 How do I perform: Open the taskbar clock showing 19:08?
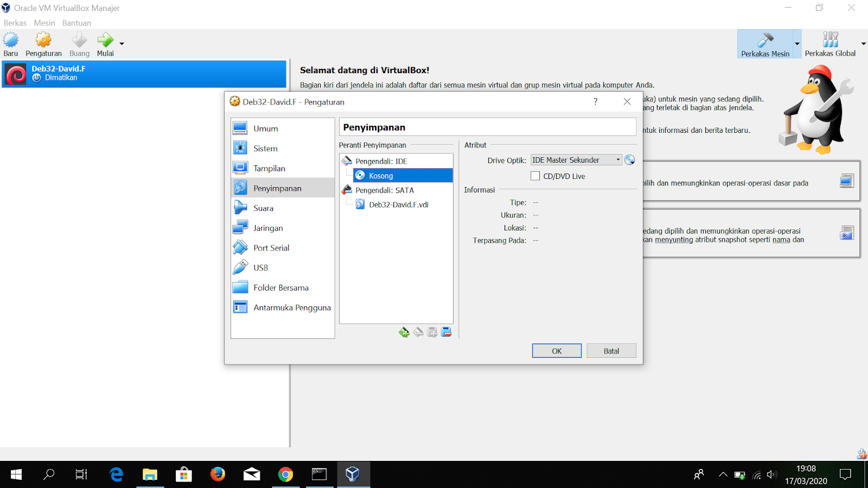click(806, 475)
